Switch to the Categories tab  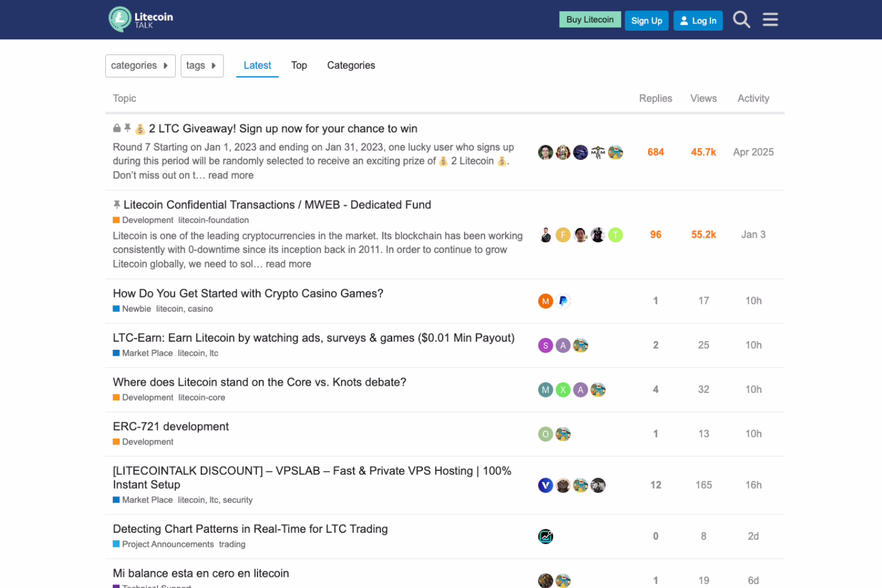350,65
